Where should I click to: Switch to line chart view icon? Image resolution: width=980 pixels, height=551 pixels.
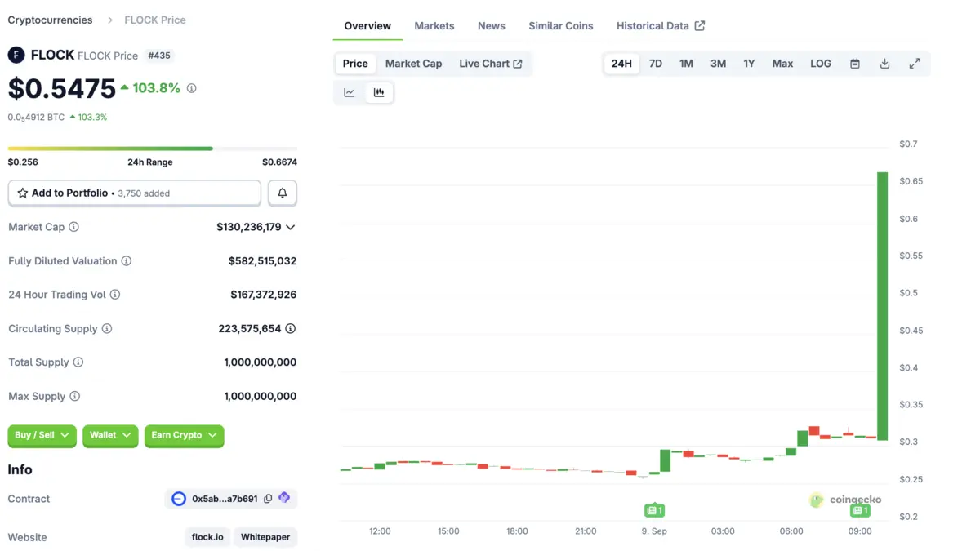click(349, 92)
